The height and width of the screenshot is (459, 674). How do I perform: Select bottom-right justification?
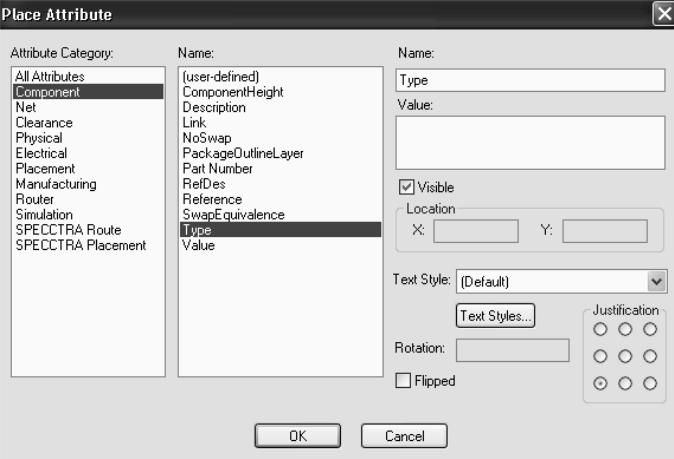click(650, 383)
